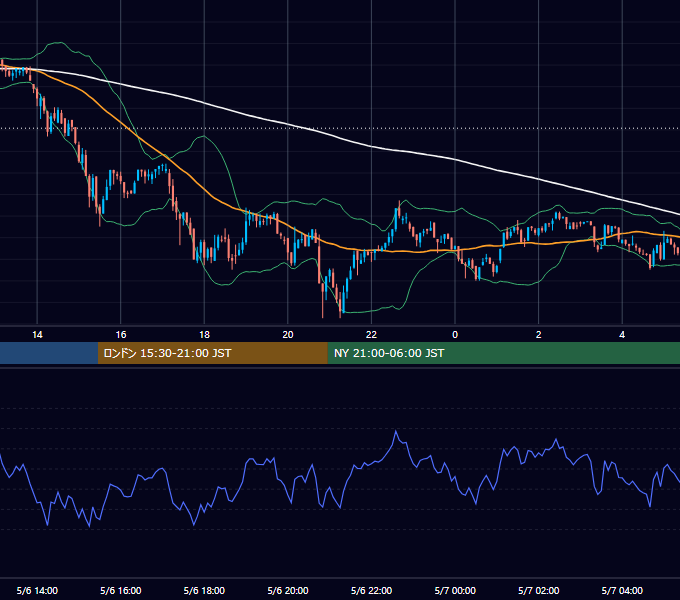Click the 16 hour label on chart axis
The image size is (680, 600).
(x=121, y=335)
